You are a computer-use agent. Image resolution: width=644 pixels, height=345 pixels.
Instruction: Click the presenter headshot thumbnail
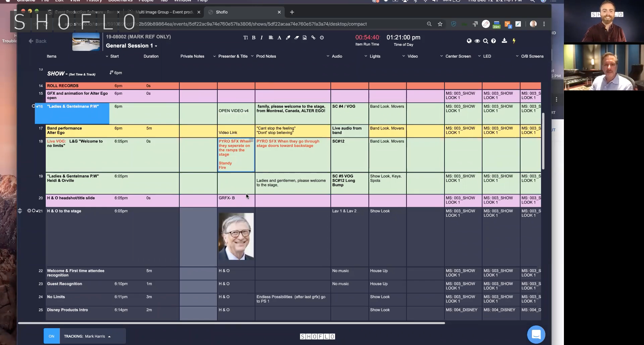236,236
